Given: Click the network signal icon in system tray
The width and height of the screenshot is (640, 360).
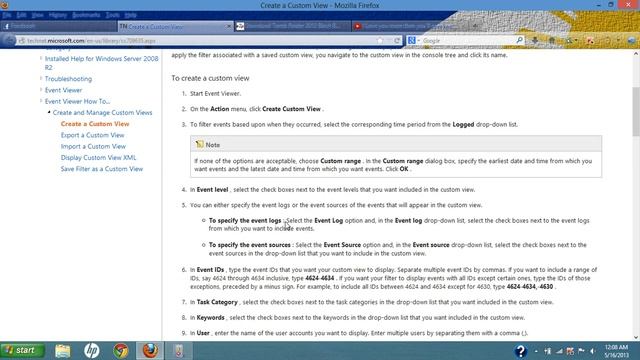Looking at the screenshot, I should pyautogui.click(x=559, y=351).
